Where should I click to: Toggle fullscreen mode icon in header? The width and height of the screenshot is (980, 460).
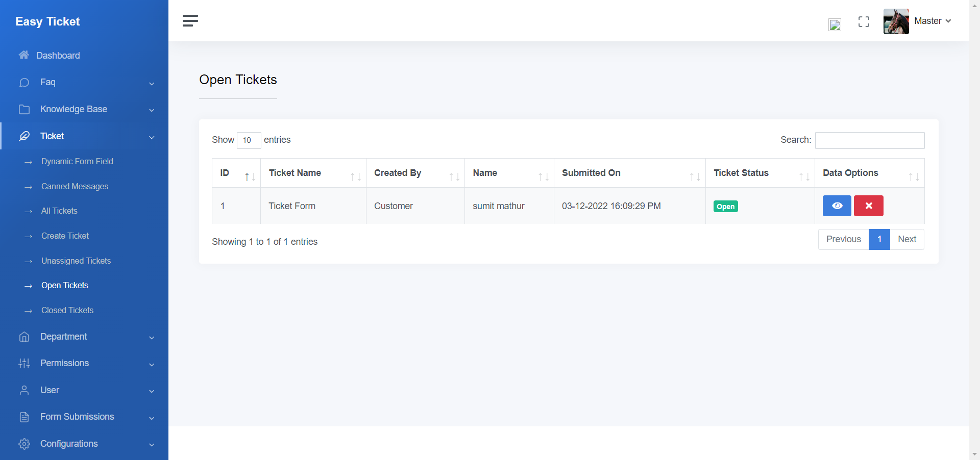pos(864,21)
